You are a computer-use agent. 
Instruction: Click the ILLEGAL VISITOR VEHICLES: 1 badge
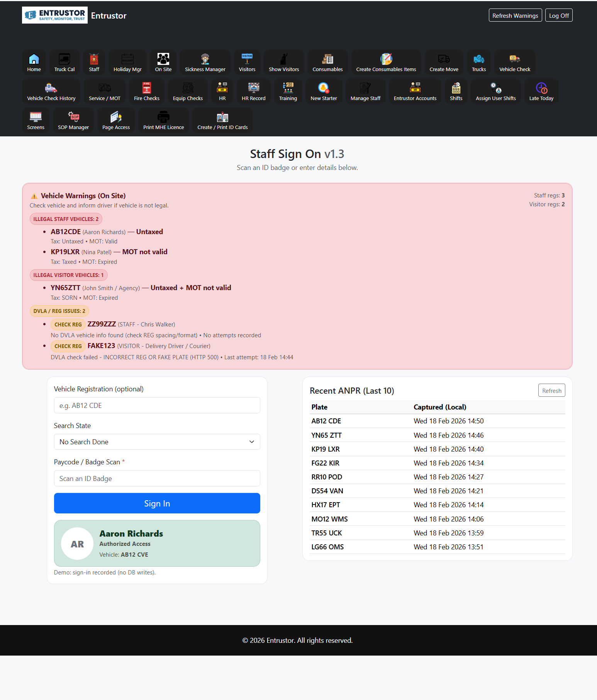coord(69,275)
